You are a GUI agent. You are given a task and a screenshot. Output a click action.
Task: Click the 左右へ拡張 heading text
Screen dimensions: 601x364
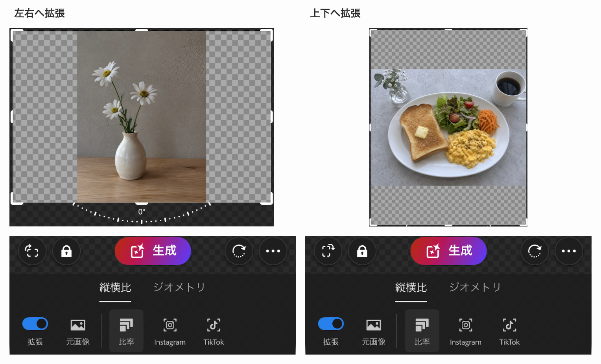(39, 13)
